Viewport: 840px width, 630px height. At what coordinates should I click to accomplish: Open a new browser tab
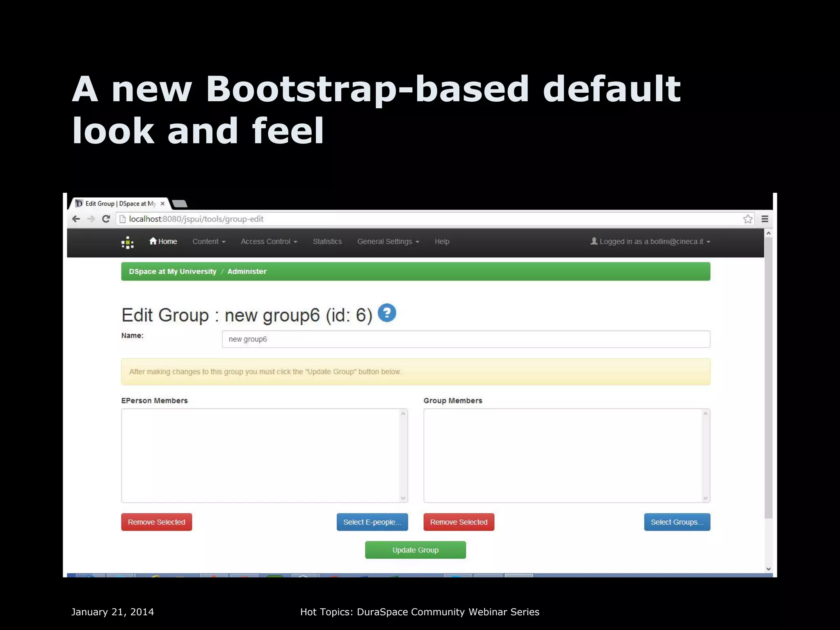(180, 203)
